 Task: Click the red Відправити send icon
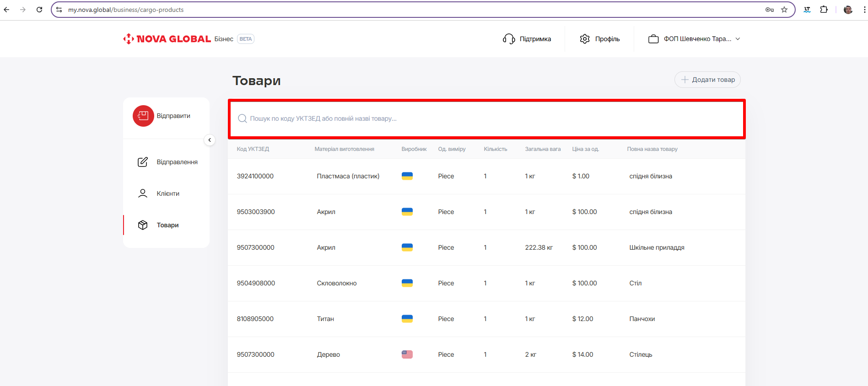pyautogui.click(x=143, y=116)
